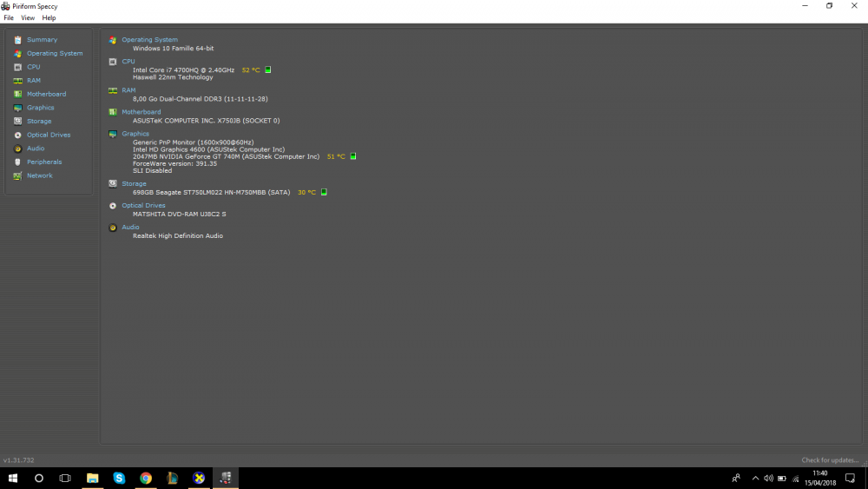Viewport: 868px width, 489px height.
Task: Click board icon beside Motherboard heading in summary
Action: (x=113, y=112)
